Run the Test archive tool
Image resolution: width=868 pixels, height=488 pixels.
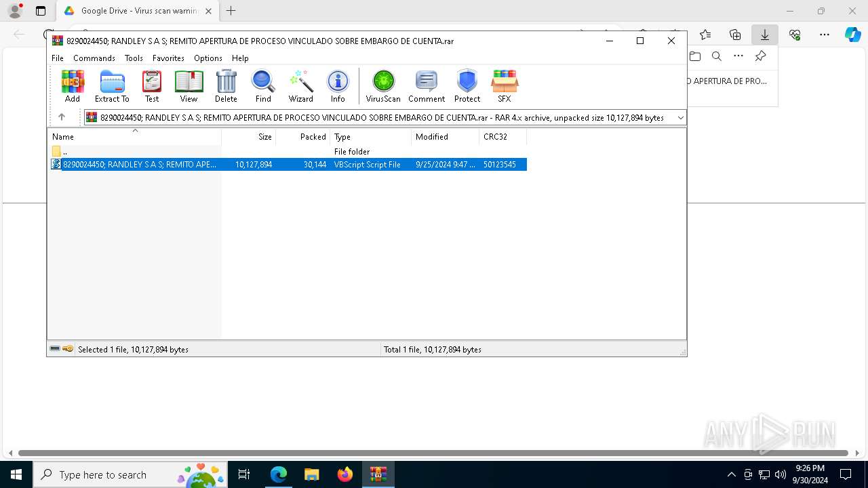point(152,86)
